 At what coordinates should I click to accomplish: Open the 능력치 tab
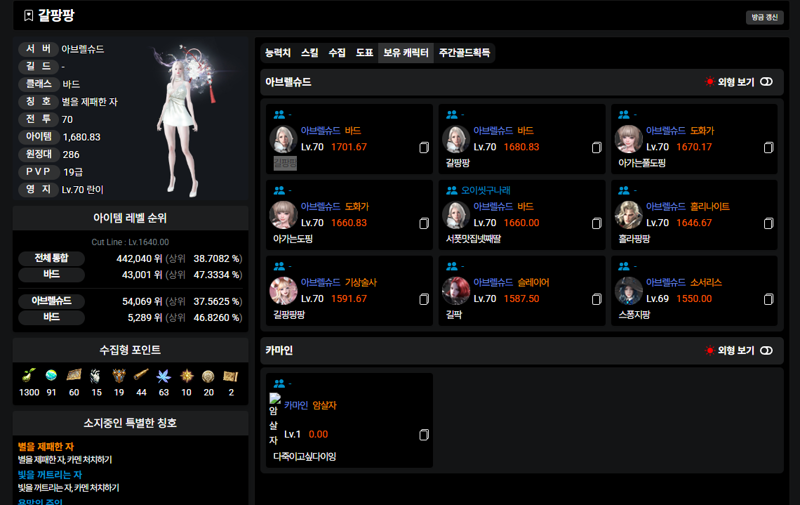point(278,53)
